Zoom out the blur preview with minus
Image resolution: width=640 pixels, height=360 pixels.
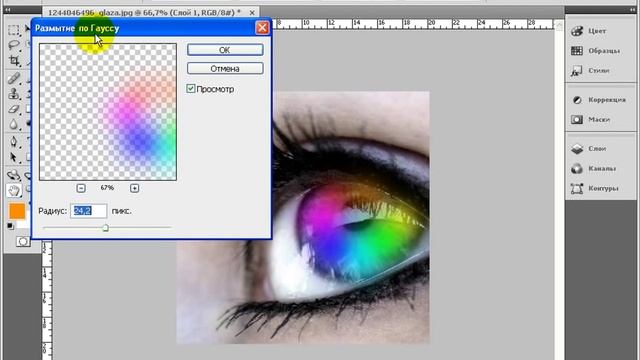click(81, 188)
